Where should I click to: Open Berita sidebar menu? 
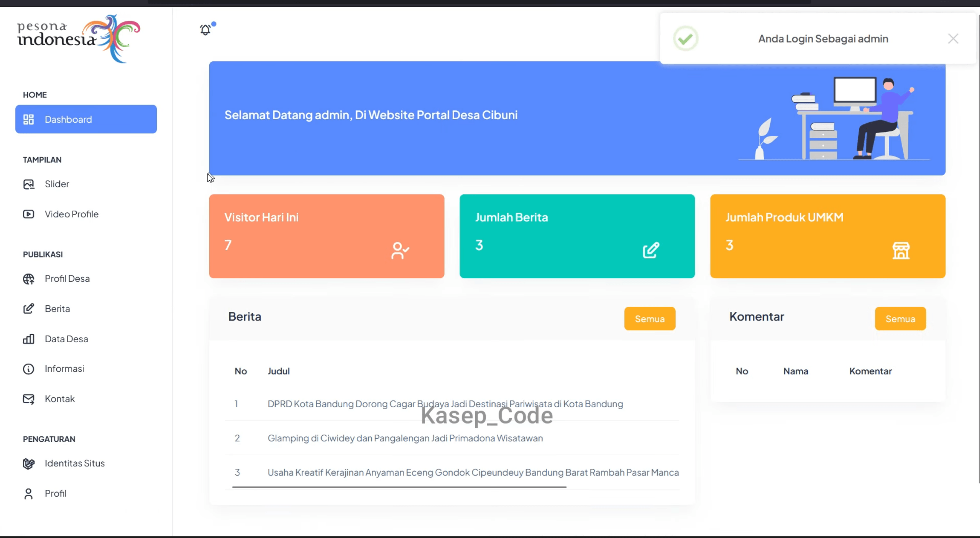coord(86,309)
